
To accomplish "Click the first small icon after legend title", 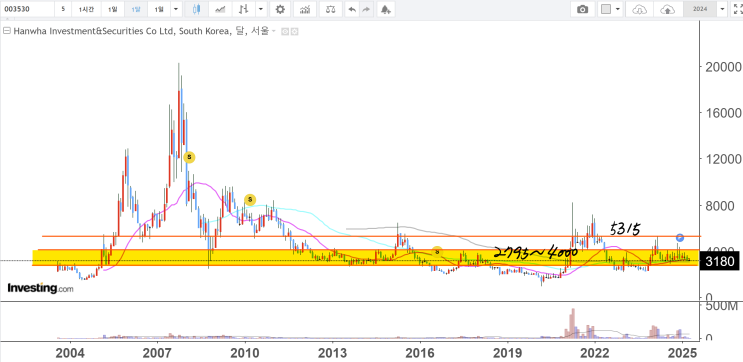I will (x=285, y=32).
